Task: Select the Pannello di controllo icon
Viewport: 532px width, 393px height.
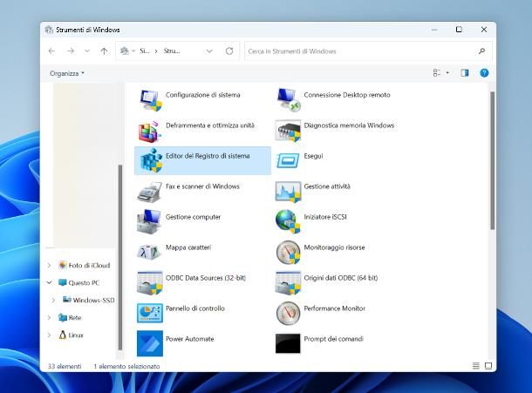Action: (150, 313)
